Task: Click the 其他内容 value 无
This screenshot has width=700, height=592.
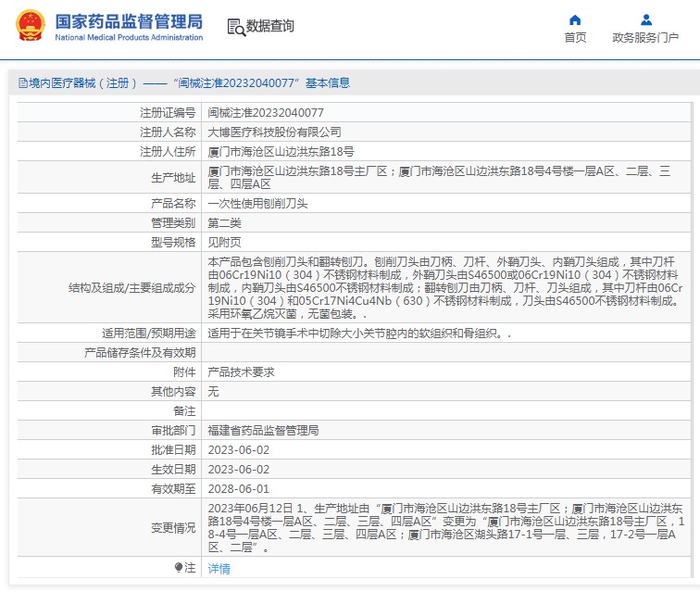Action: click(213, 391)
